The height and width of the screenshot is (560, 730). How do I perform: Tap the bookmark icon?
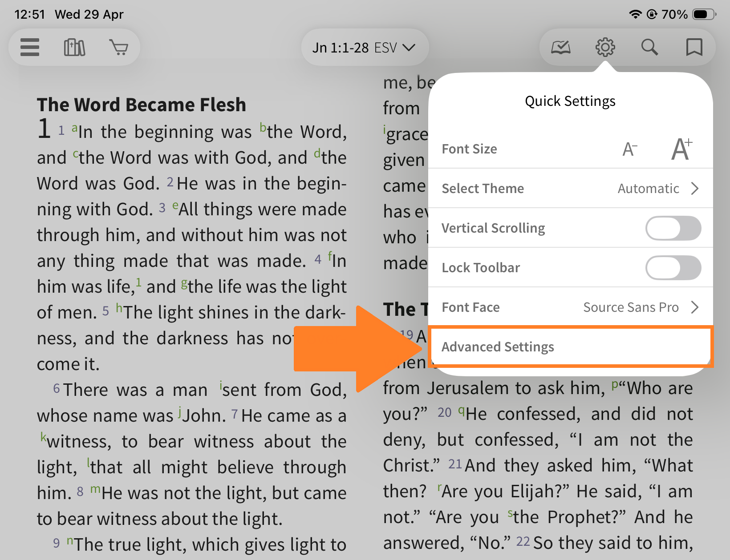coord(694,47)
